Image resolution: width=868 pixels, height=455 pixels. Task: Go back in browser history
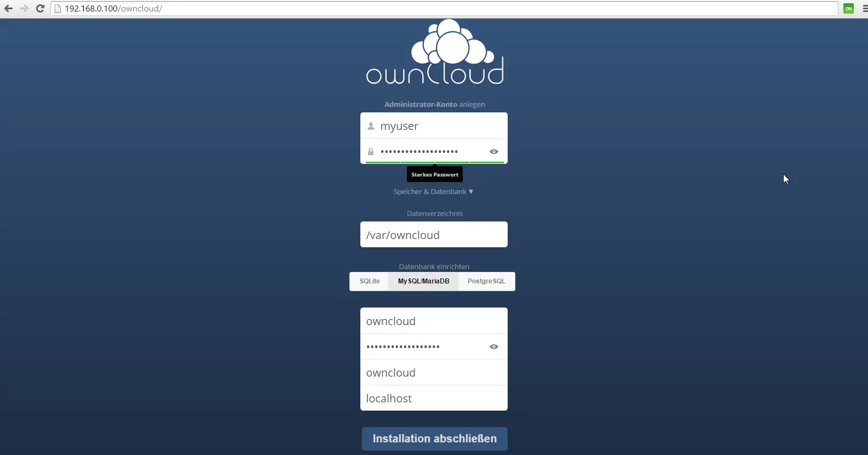click(8, 9)
